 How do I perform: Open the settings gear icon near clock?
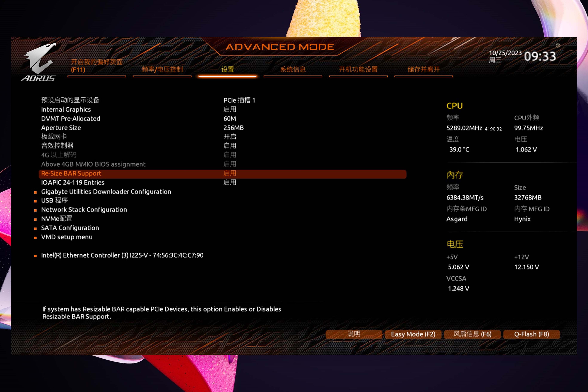click(558, 46)
